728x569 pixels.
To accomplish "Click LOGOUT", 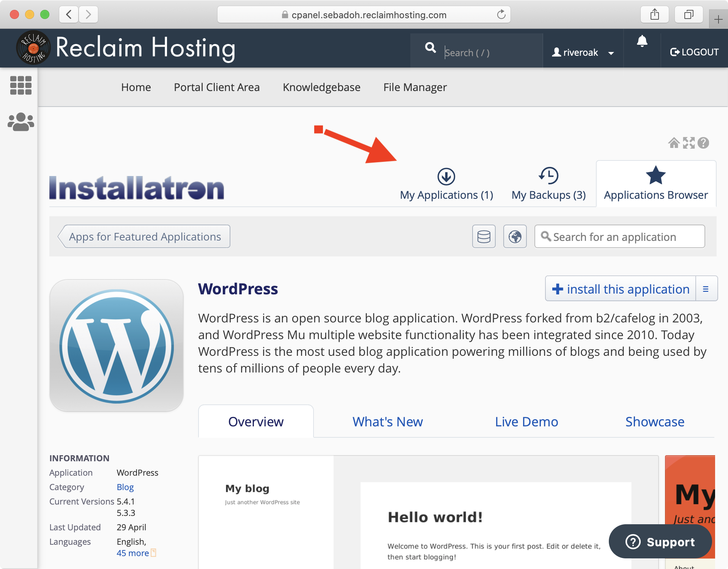I will click(694, 52).
